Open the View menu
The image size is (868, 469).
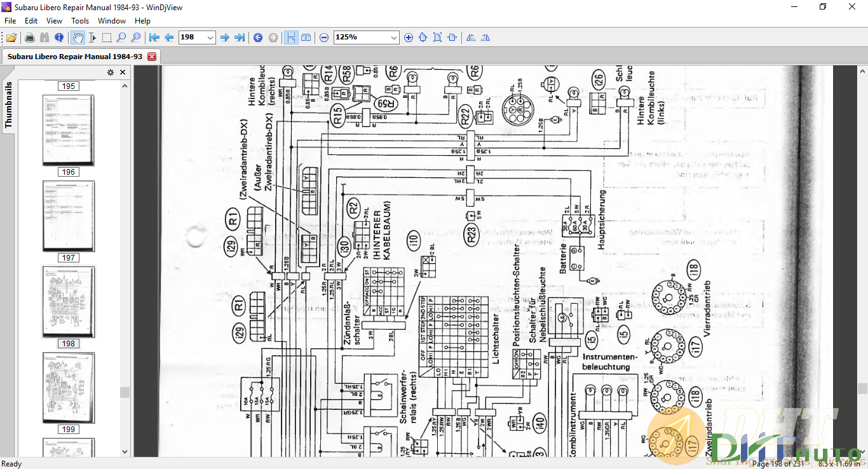55,21
